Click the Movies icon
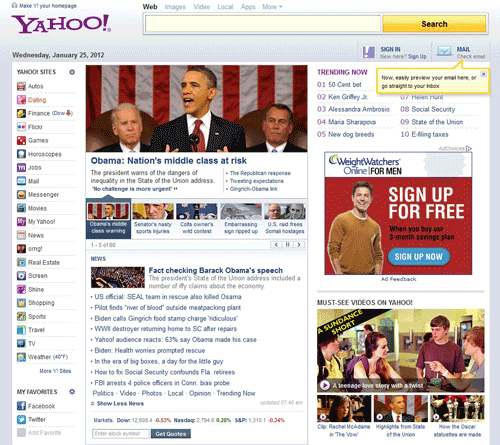 click(x=21, y=208)
